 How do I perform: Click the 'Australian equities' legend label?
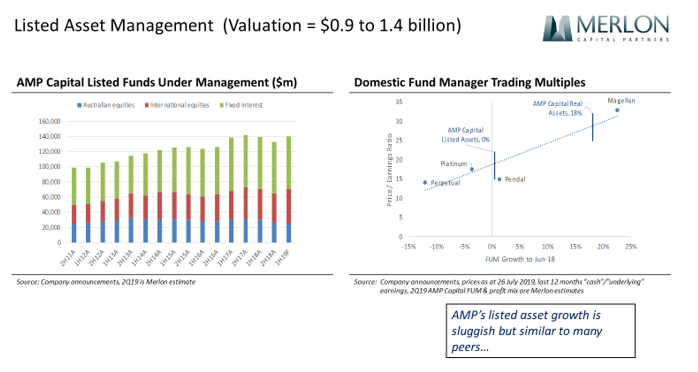click(x=109, y=105)
